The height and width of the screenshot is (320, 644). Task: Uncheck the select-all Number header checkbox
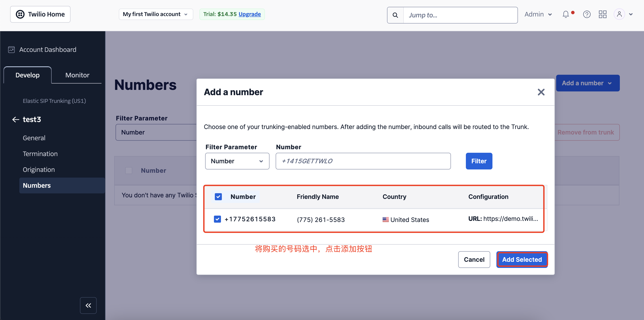(218, 197)
